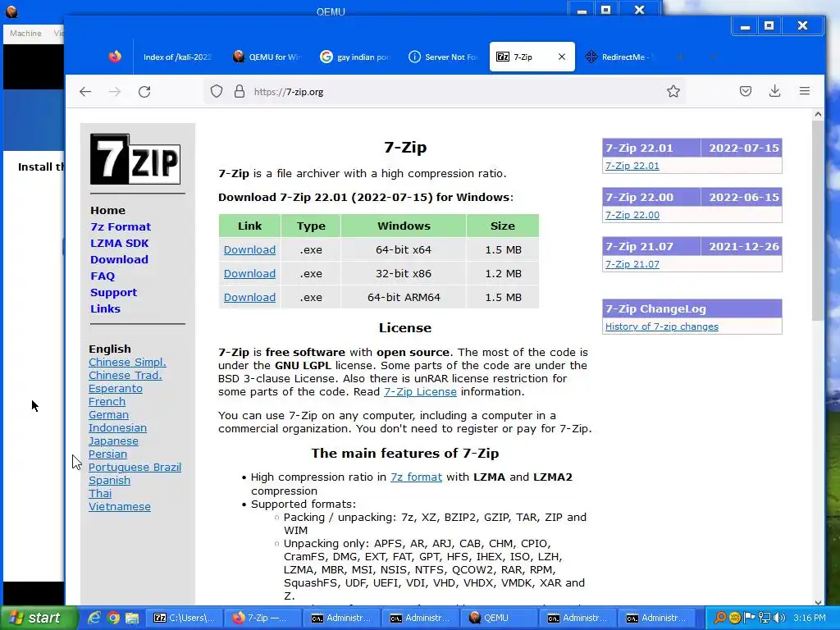Image resolution: width=840 pixels, height=630 pixels.
Task: Click the Firefox logo at tab bar left
Action: coord(115,57)
